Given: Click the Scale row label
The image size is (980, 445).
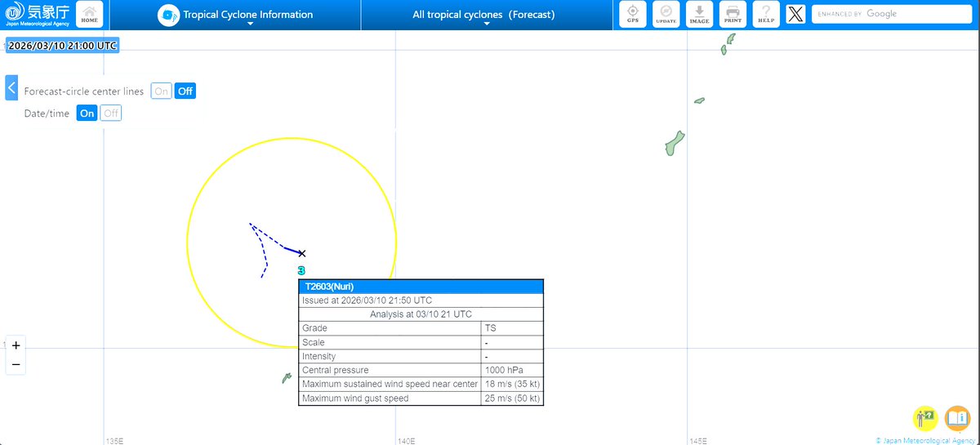Looking at the screenshot, I should (314, 342).
